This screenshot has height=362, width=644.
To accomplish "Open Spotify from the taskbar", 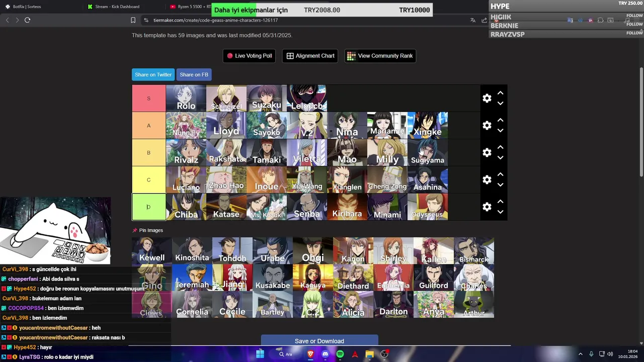I will pyautogui.click(x=340, y=354).
